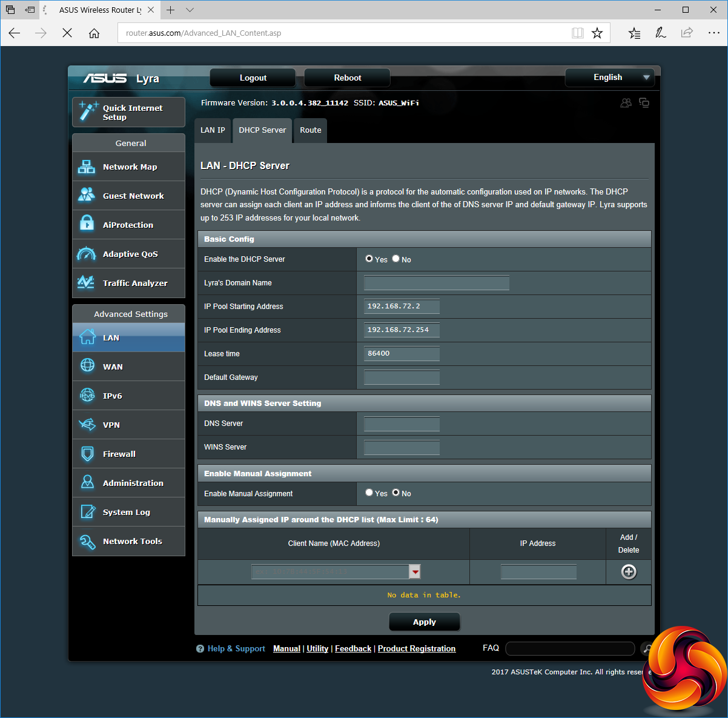Disable the DHCP Server with No
Image resolution: width=728 pixels, height=718 pixels.
pos(396,259)
